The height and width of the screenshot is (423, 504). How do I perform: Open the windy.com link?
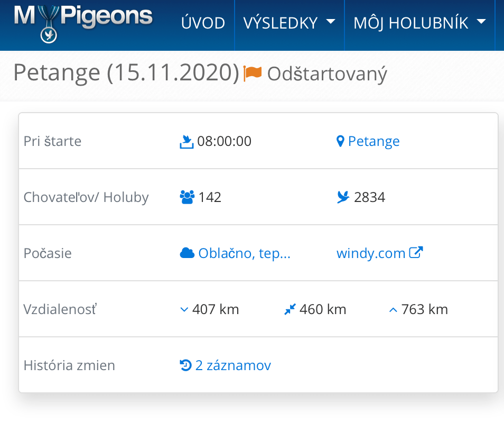coord(371,253)
